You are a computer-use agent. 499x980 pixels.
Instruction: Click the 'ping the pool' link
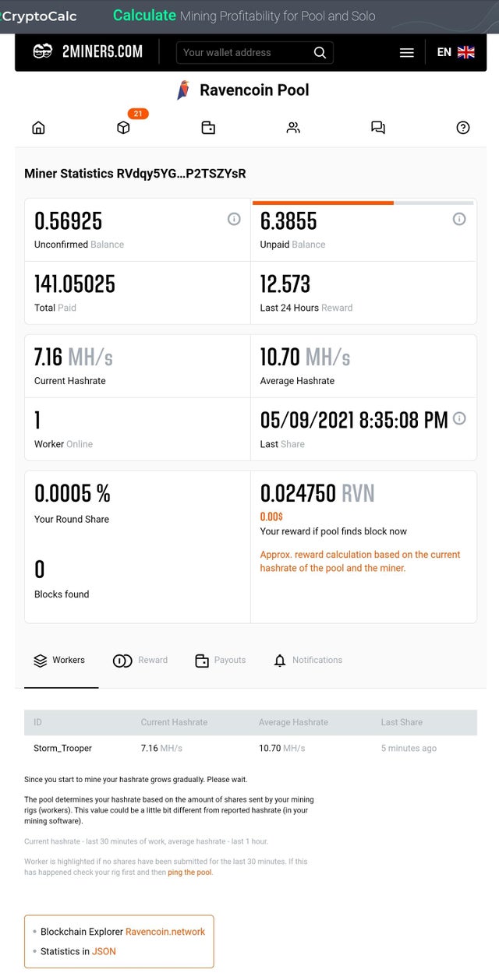pos(189,872)
